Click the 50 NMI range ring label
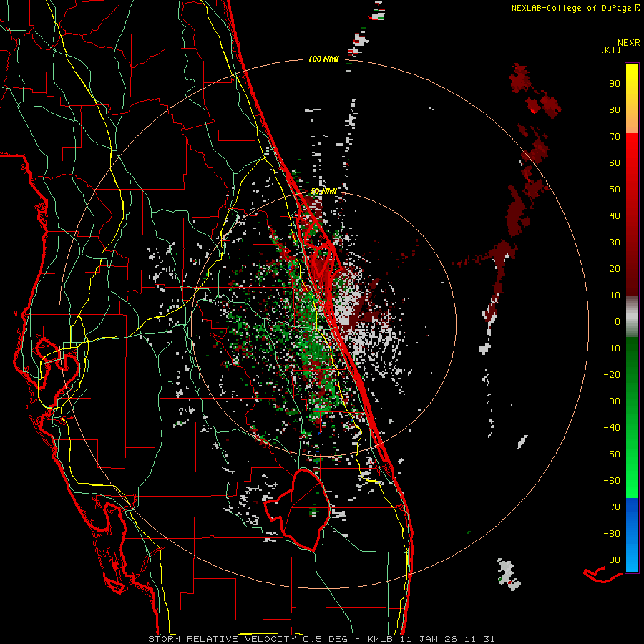The width and height of the screenshot is (644, 644). [x=323, y=191]
